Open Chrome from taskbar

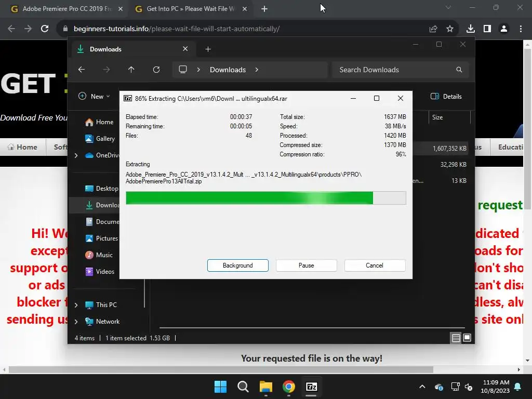click(289, 387)
